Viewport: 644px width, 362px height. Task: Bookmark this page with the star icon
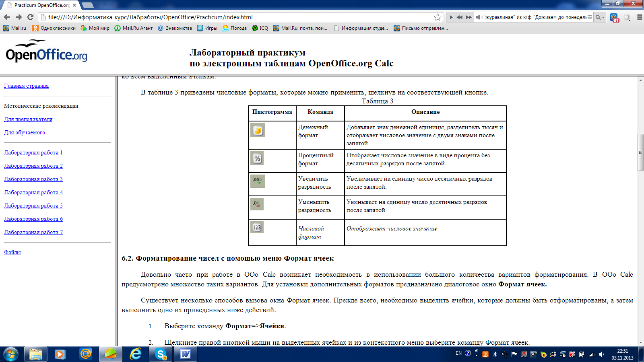tap(438, 17)
